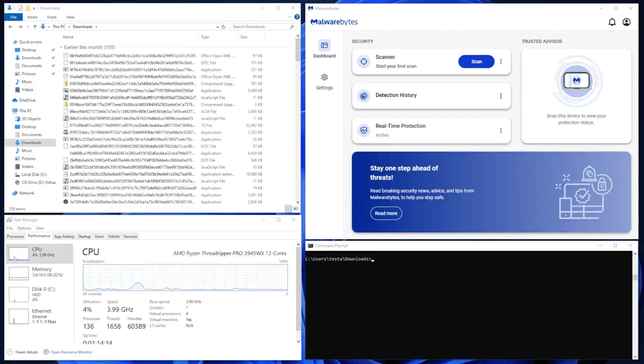Click Explorer quick access properties icon
The width and height of the screenshot is (644, 364).
[x=20, y=8]
